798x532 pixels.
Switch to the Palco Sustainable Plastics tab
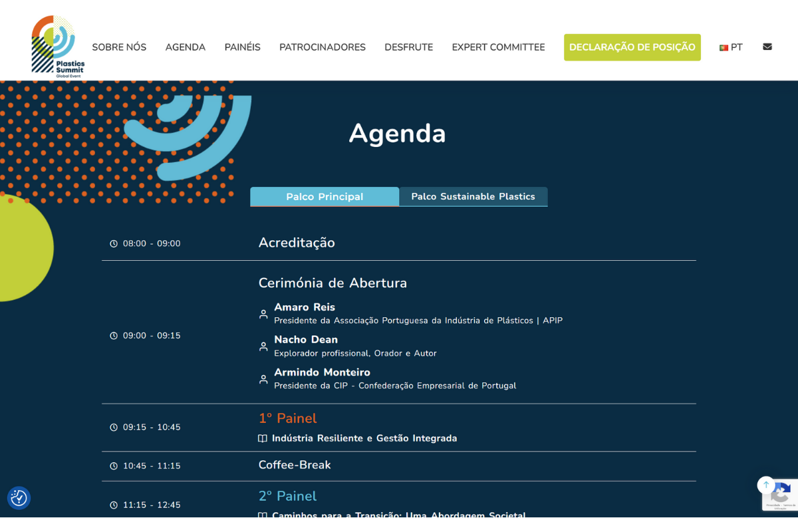coord(473,197)
